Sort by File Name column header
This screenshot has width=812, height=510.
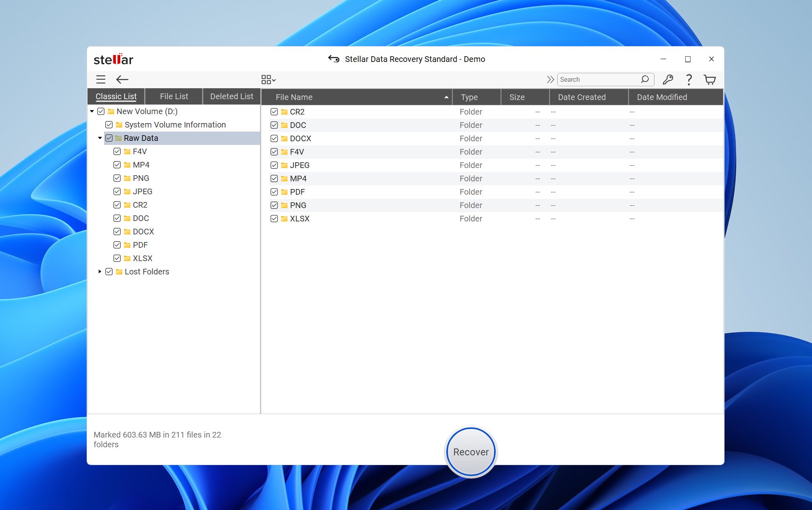click(x=357, y=97)
